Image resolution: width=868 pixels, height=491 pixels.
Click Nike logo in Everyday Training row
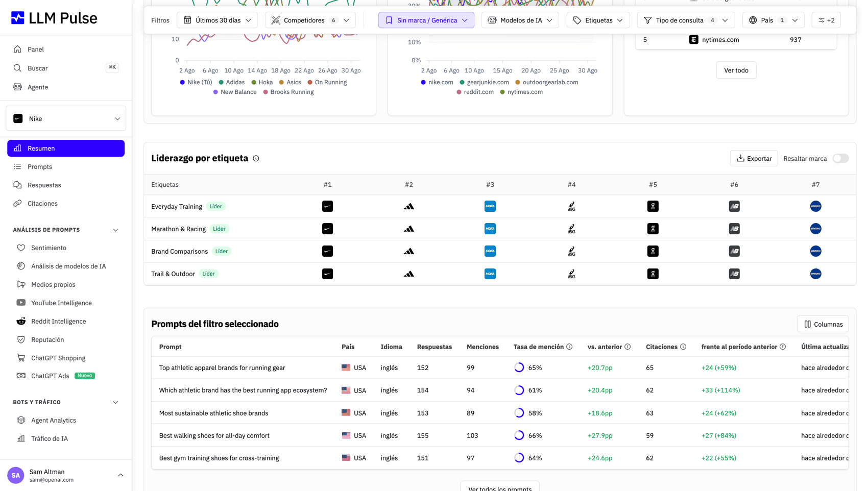coord(327,207)
